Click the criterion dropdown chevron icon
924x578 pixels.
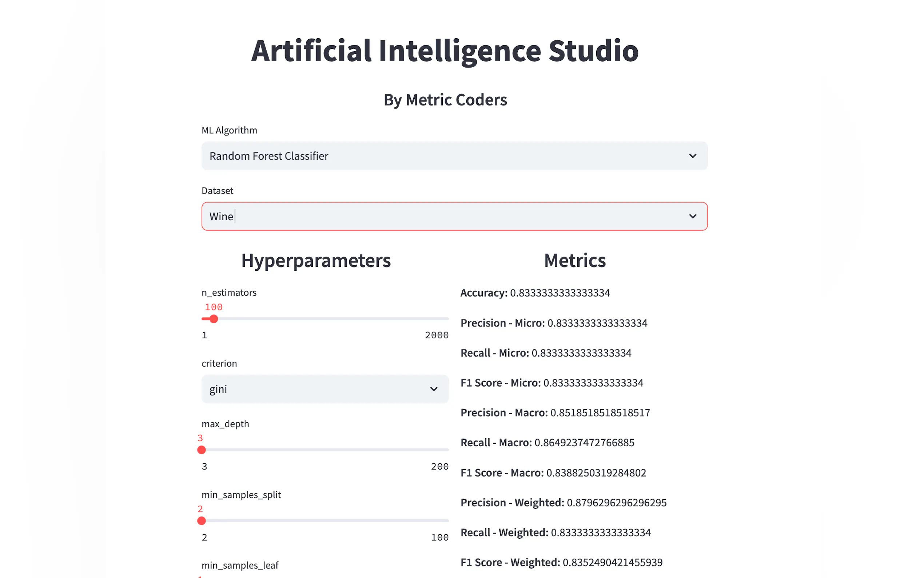434,389
